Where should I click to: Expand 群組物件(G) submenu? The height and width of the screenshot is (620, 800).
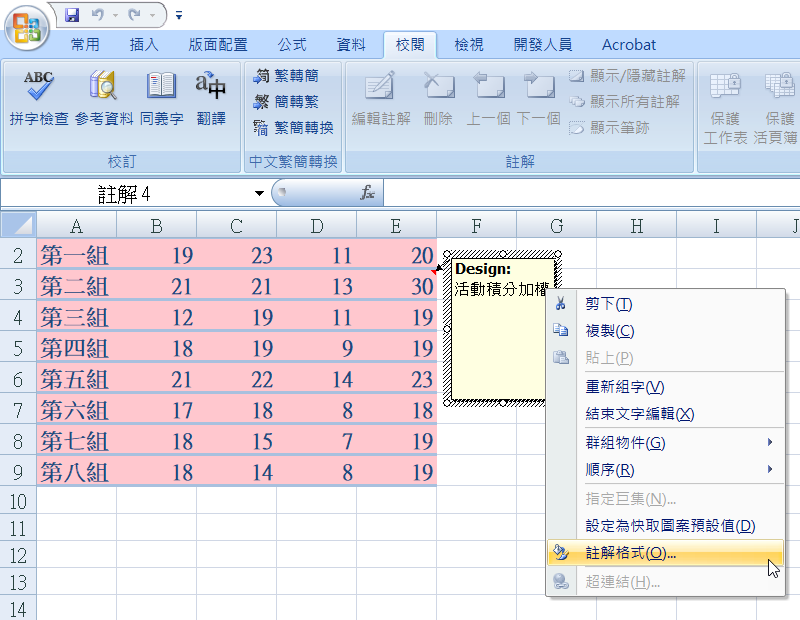tap(665, 442)
